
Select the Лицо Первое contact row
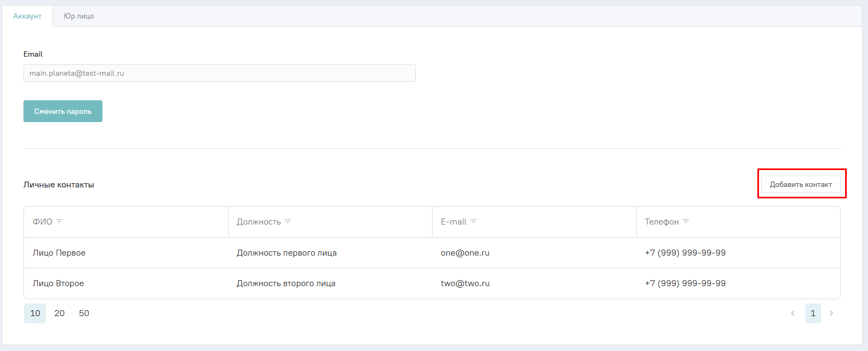pos(59,253)
